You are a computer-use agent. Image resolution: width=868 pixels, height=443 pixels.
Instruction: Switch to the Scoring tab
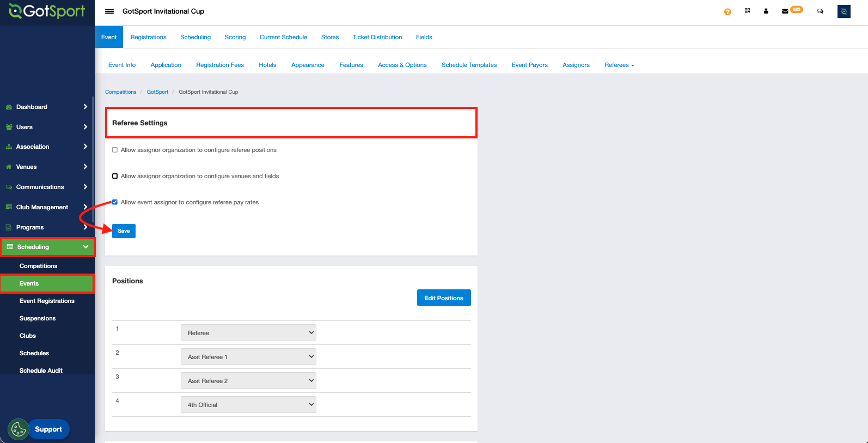coord(235,37)
